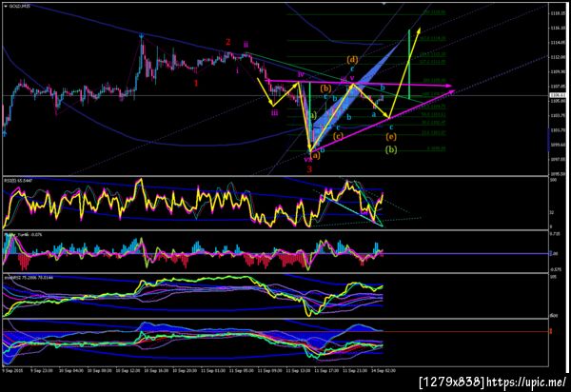This screenshot has height=392, width=571.
Task: Select the orange wave label (e)
Action: 391,137
